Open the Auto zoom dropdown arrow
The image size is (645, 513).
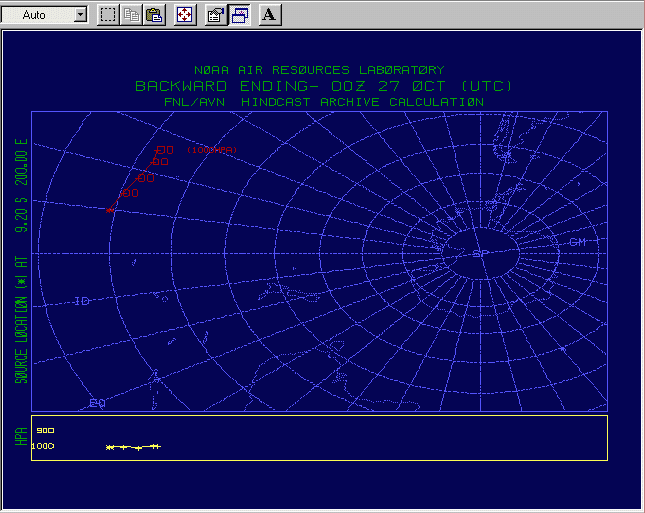tap(80, 15)
